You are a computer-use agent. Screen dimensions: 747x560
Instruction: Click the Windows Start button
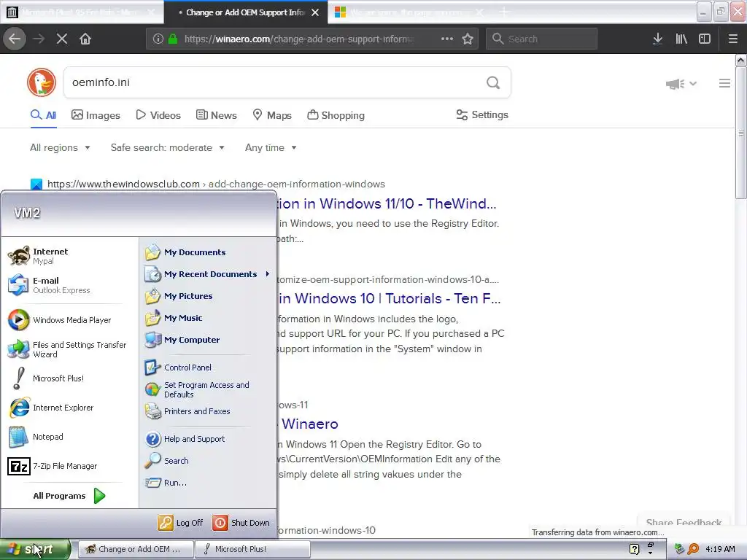point(35,549)
